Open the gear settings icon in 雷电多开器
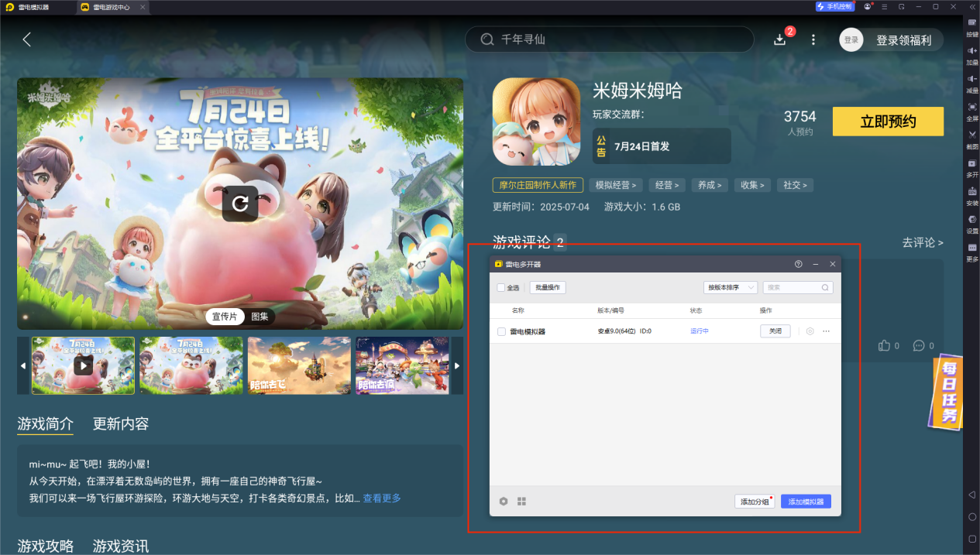 coord(504,502)
